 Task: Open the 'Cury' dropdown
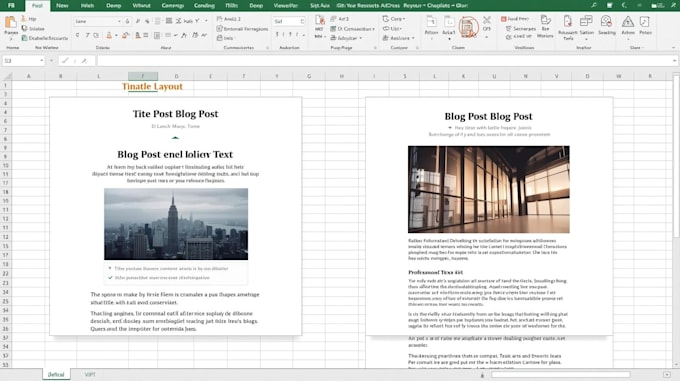click(x=404, y=19)
